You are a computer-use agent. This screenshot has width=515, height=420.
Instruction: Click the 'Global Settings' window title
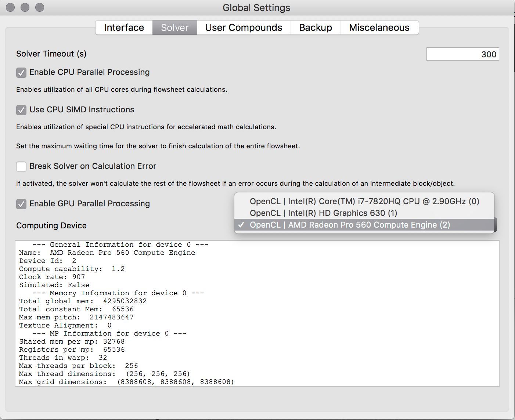click(256, 8)
